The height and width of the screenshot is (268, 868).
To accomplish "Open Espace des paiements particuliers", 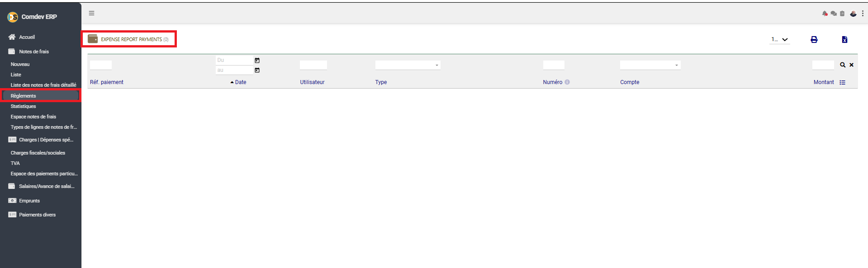I will 44,174.
